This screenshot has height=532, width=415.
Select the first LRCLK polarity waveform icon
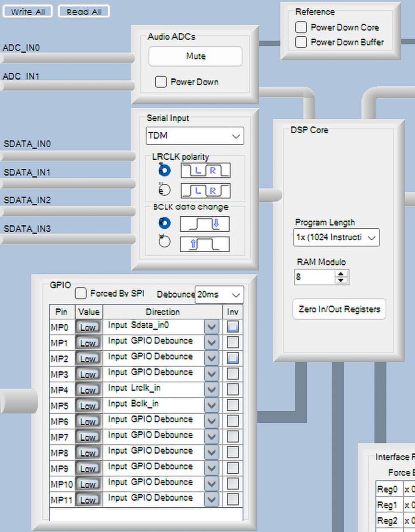click(205, 170)
